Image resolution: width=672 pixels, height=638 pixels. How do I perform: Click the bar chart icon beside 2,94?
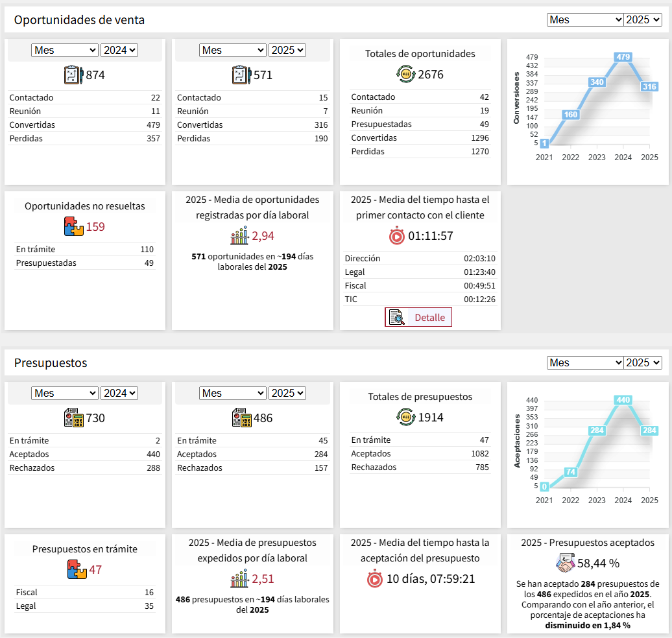tap(239, 236)
